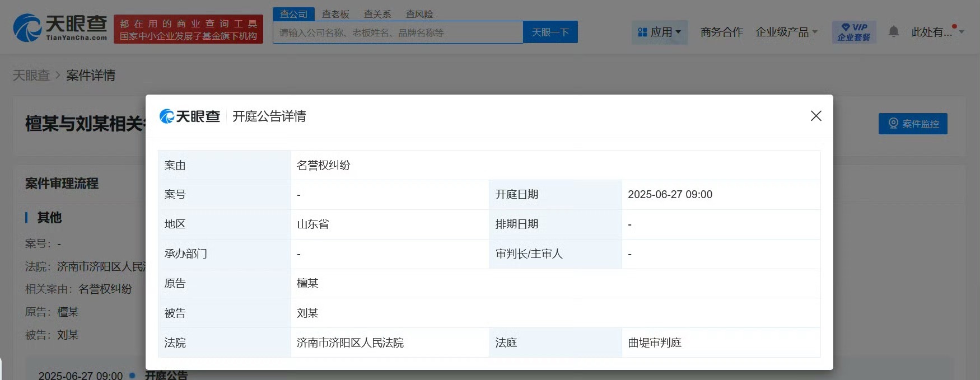Close the 开庭公告详情 dialog
The width and height of the screenshot is (980, 380).
(816, 116)
